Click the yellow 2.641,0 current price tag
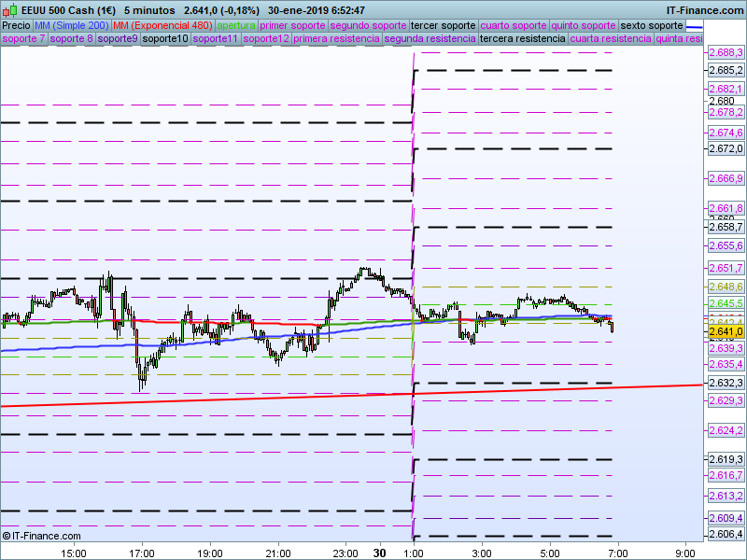Screen dimensions: 747x560 click(x=726, y=331)
